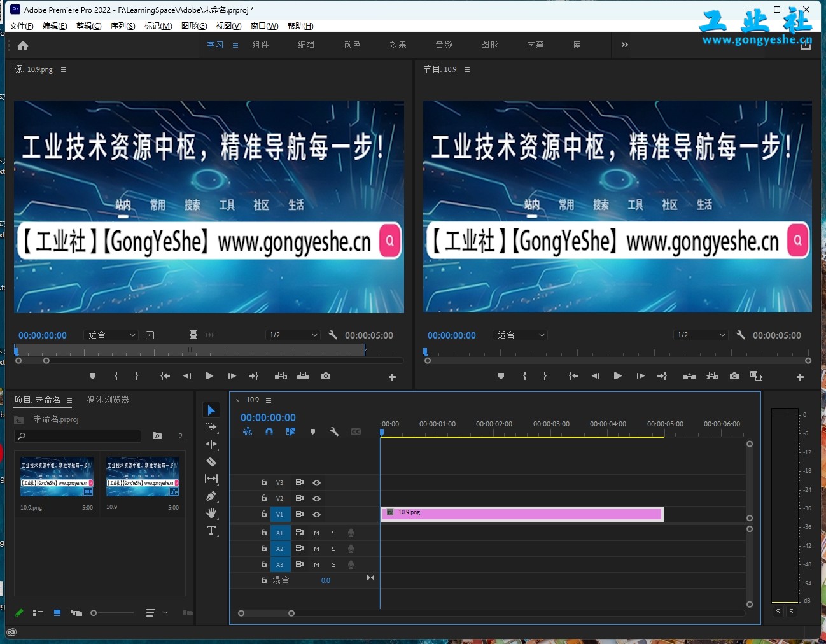Open Button Editor plus in Program monitor

click(x=800, y=377)
